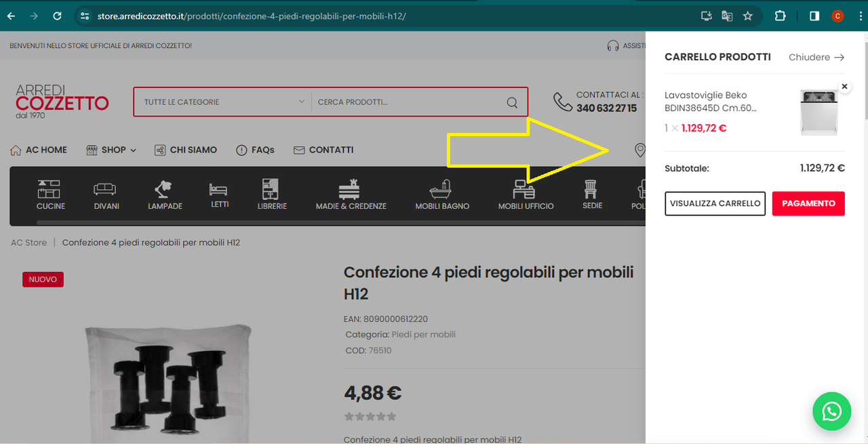868x444 pixels.
Task: Bookmark this page with the star icon
Action: pos(748,16)
